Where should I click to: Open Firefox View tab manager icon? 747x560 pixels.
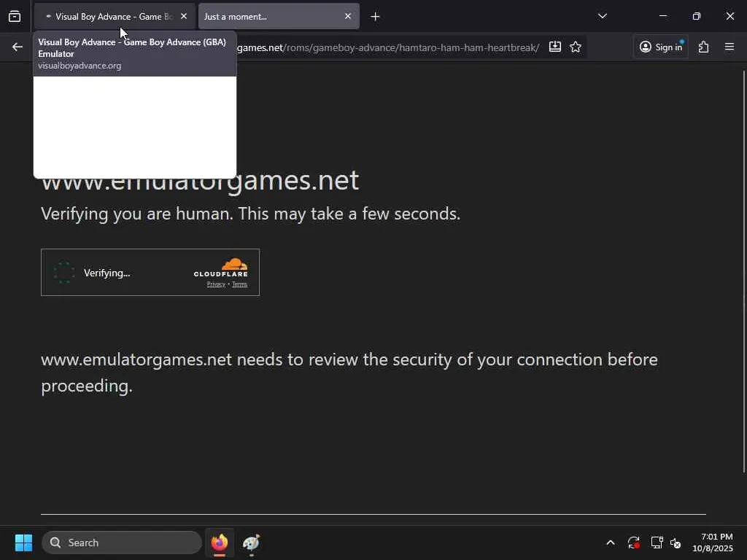coord(15,17)
